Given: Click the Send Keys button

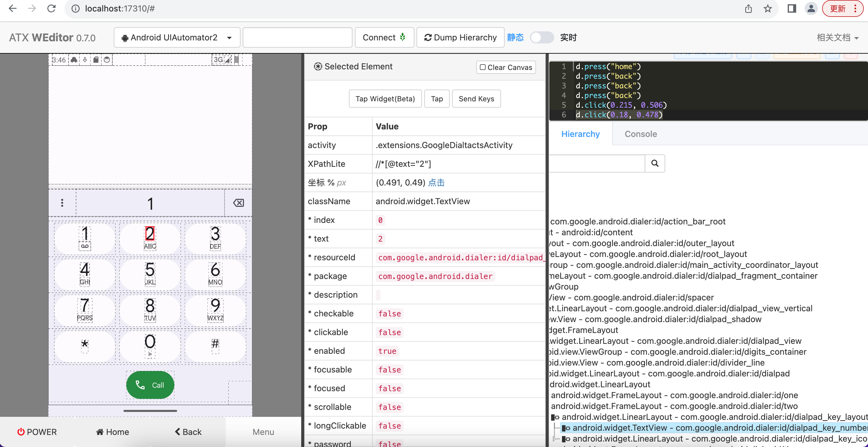Looking at the screenshot, I should [x=476, y=99].
